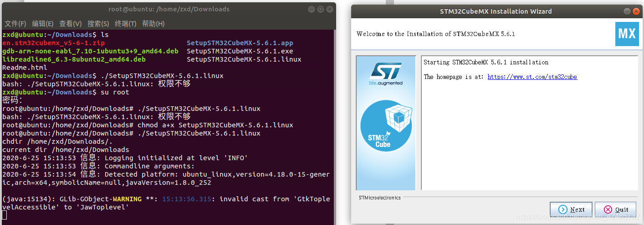
Task: Open the https://www.st.com/stm32cube homepage link
Action: tap(532, 77)
